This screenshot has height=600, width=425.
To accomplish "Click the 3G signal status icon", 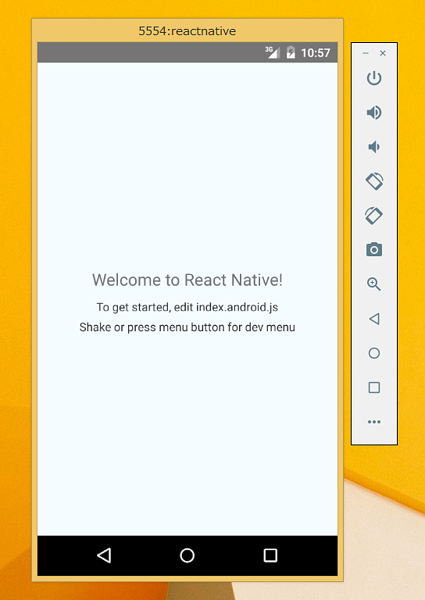I will pyautogui.click(x=272, y=52).
